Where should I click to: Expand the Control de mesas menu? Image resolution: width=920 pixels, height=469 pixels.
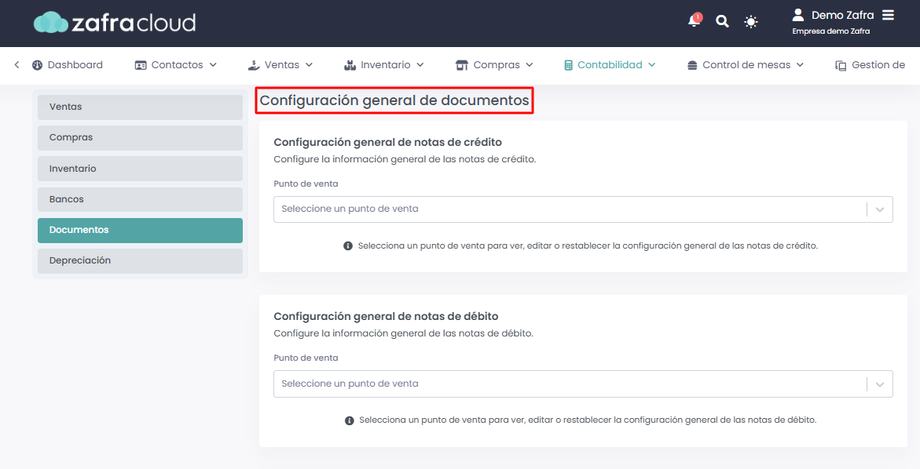point(745,65)
